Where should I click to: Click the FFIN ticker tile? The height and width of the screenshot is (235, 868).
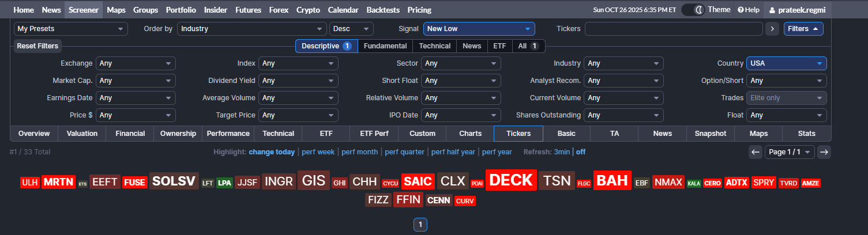(x=409, y=200)
